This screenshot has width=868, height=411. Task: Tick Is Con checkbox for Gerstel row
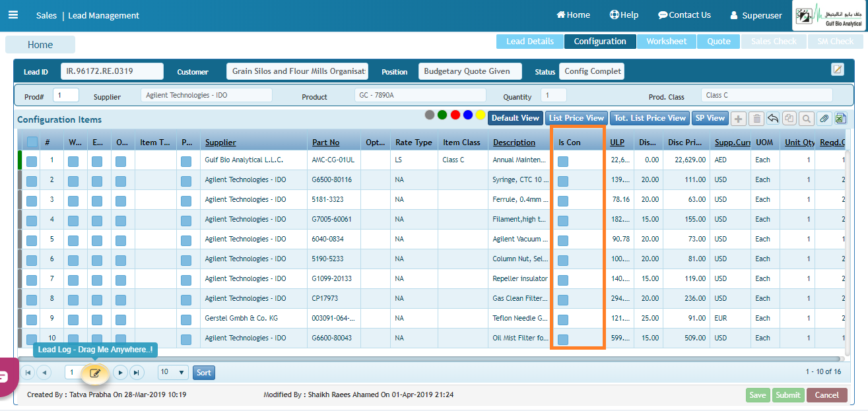point(563,319)
